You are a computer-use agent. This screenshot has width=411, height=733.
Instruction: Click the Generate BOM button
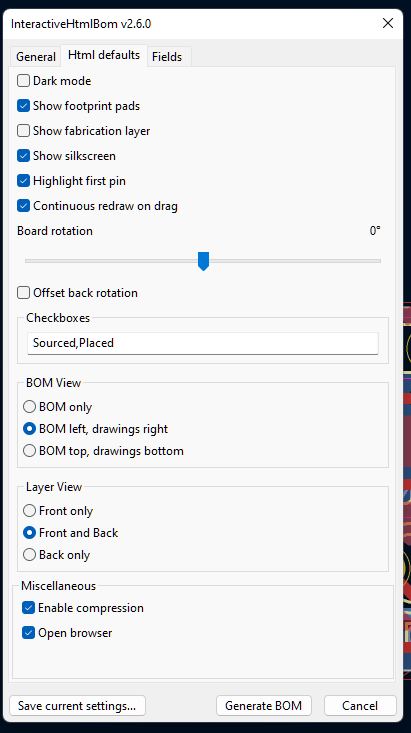264,705
